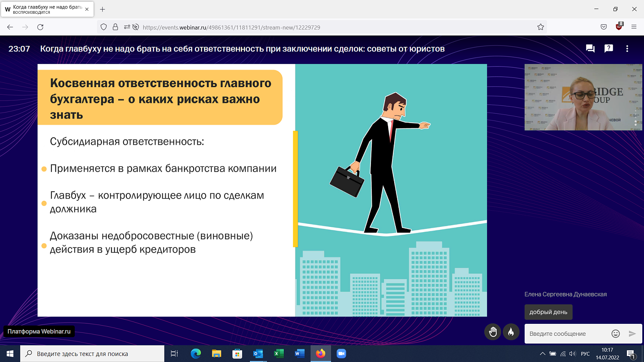Open the emoji picker in chat
The width and height of the screenshot is (644, 362).
615,333
